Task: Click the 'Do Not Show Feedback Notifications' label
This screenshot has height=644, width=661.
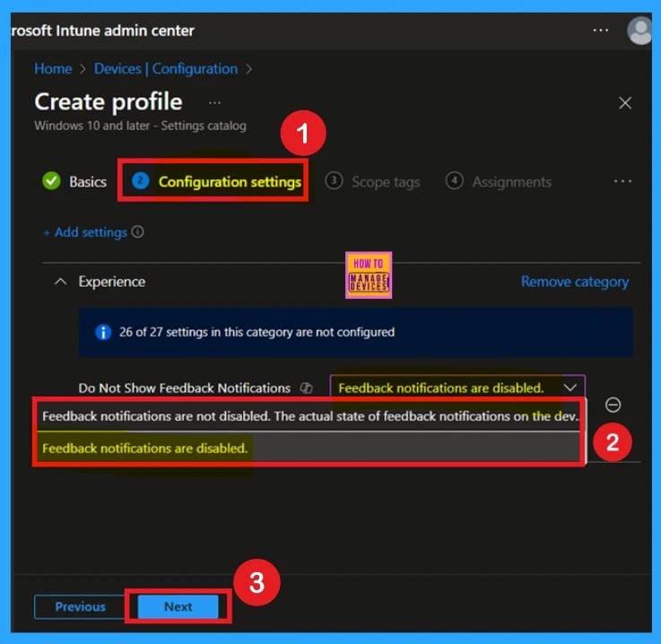Action: pyautogui.click(x=184, y=387)
